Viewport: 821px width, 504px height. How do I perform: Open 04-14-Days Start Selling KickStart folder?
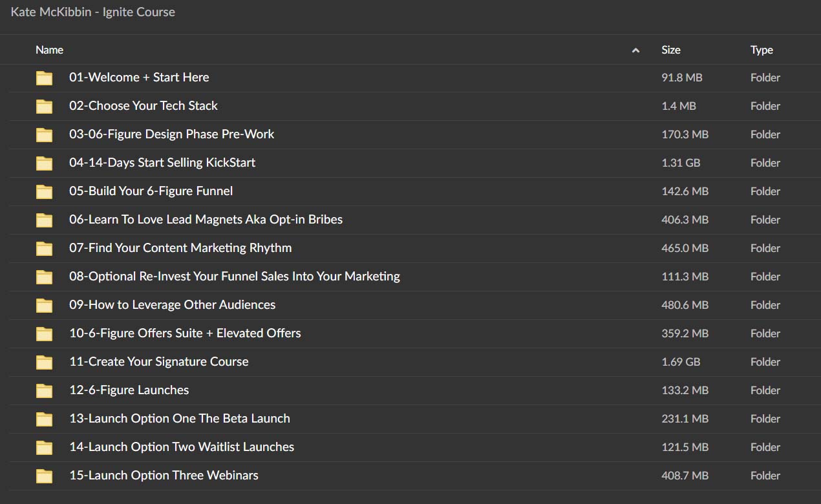coord(162,162)
